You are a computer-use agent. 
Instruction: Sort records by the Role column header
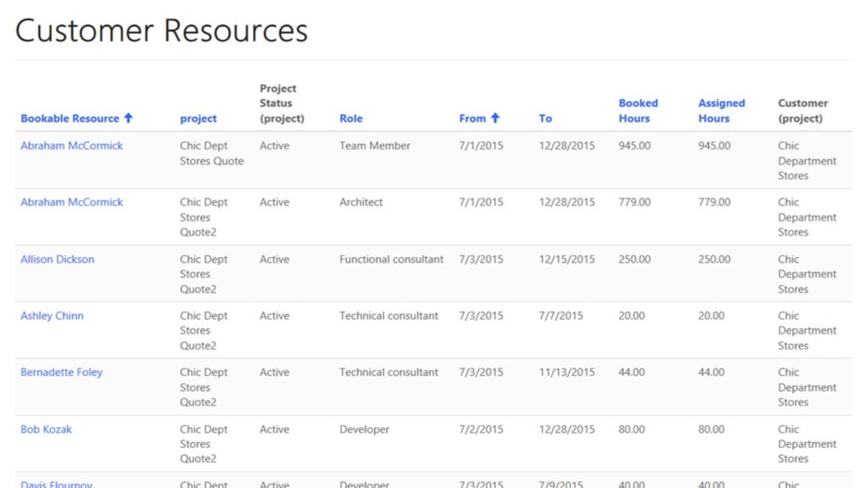coord(351,118)
